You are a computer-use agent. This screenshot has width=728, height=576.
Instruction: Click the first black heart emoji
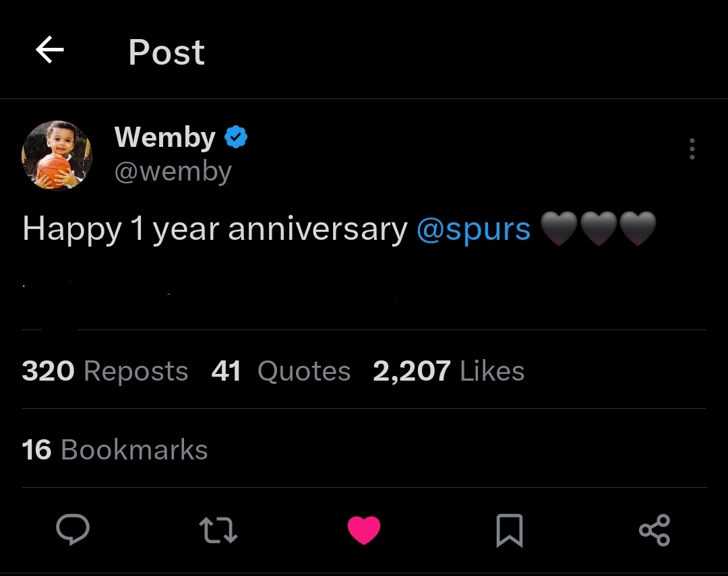559,229
